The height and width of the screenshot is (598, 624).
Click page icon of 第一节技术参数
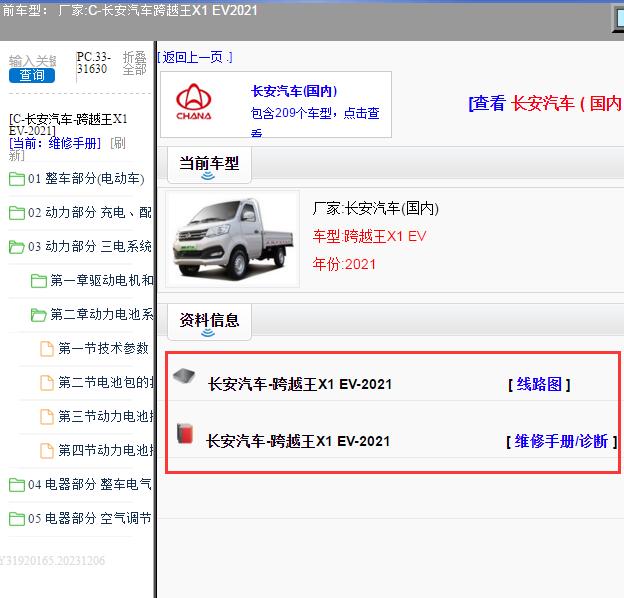[x=47, y=349]
